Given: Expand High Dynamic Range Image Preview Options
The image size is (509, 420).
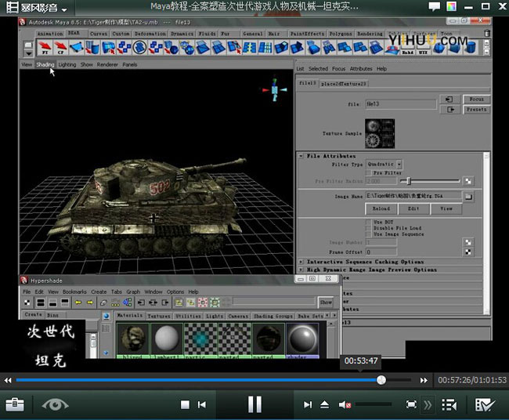Looking at the screenshot, I should click(301, 270).
